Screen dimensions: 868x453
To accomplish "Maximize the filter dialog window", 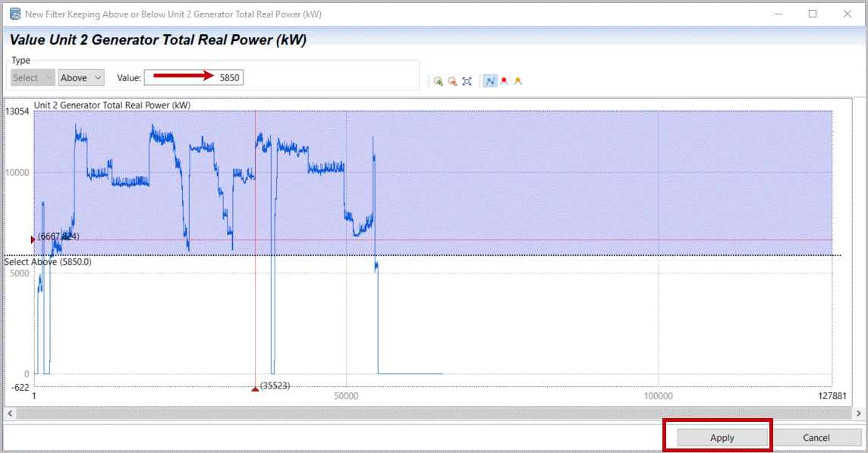I will click(813, 14).
